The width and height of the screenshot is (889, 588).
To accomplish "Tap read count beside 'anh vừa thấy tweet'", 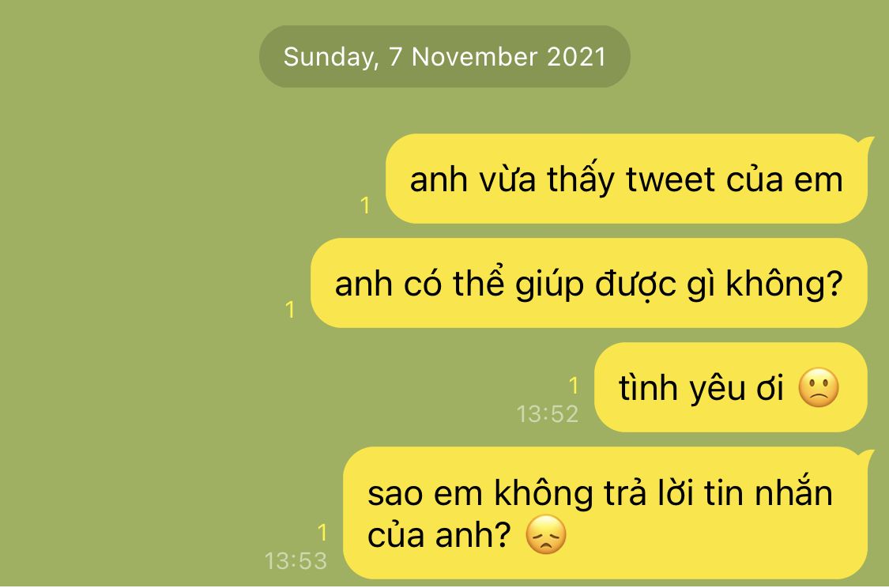I will [x=365, y=205].
